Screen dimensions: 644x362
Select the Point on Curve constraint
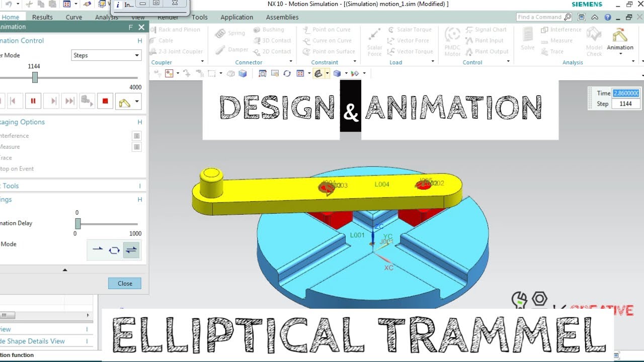pyautogui.click(x=327, y=30)
